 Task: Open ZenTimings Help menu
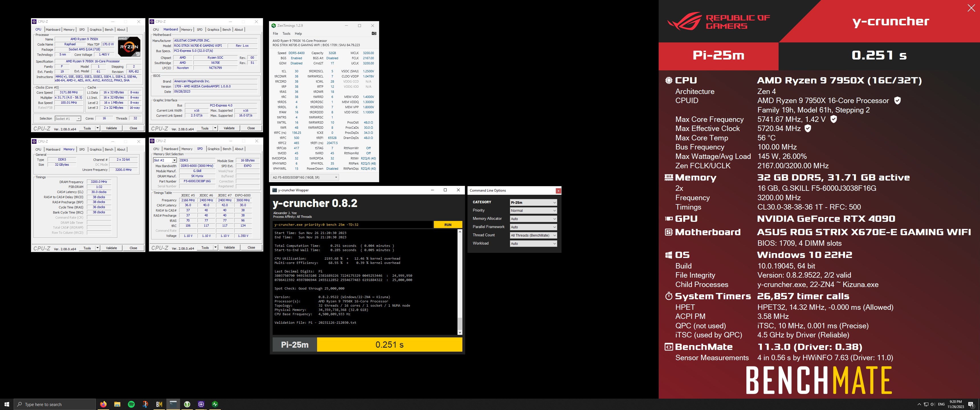coord(298,34)
